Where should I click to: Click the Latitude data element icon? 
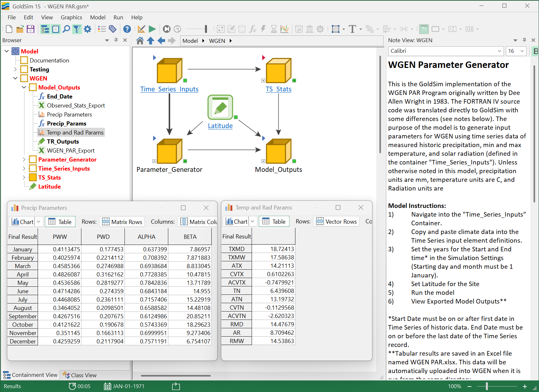coord(220,107)
